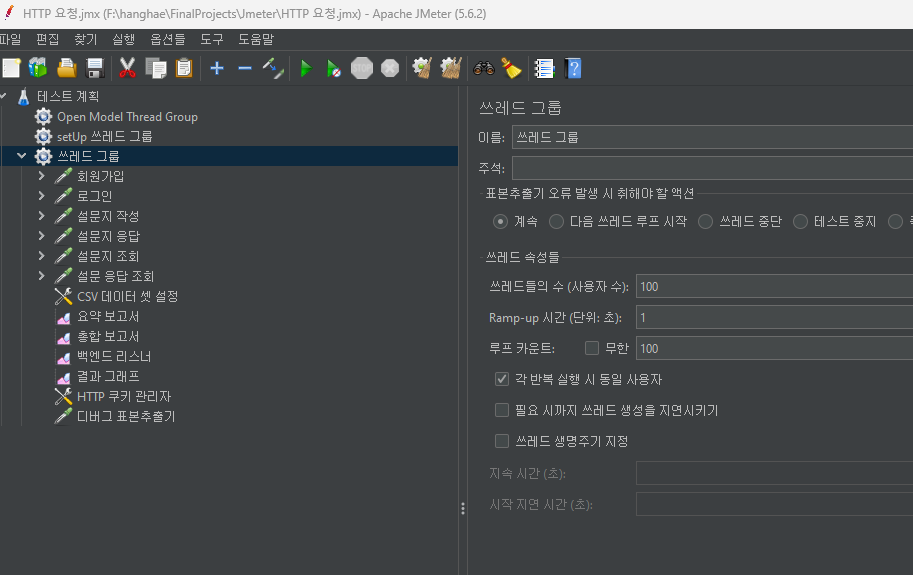Open the 실행 menu
The width and height of the screenshot is (913, 575).
click(123, 39)
